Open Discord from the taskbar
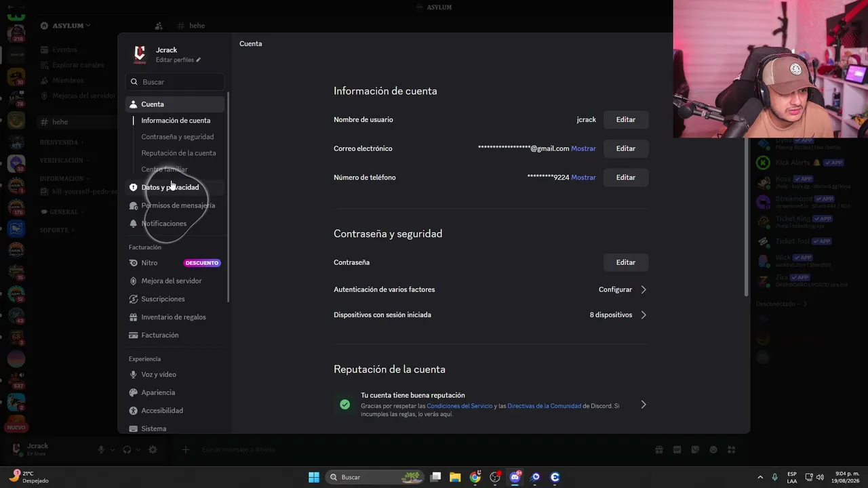 coord(515,477)
